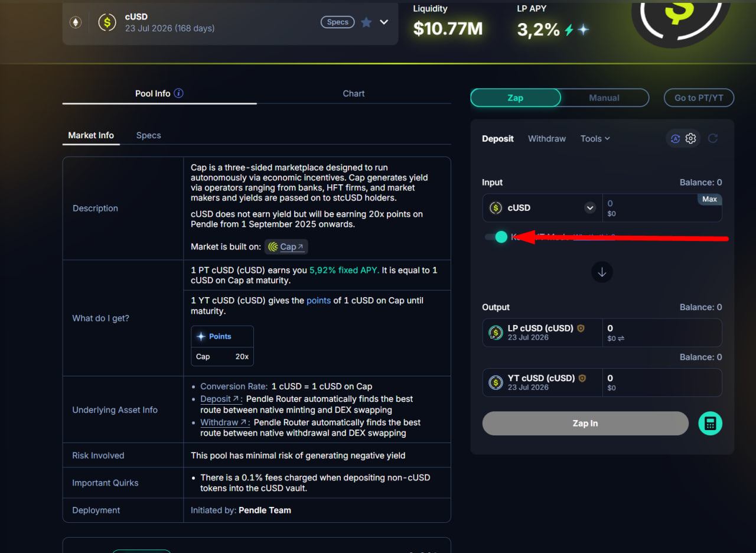Click the '23 Jul 2026 (168 days)' maturity text
Screen dimensions: 756x553
pos(170,28)
